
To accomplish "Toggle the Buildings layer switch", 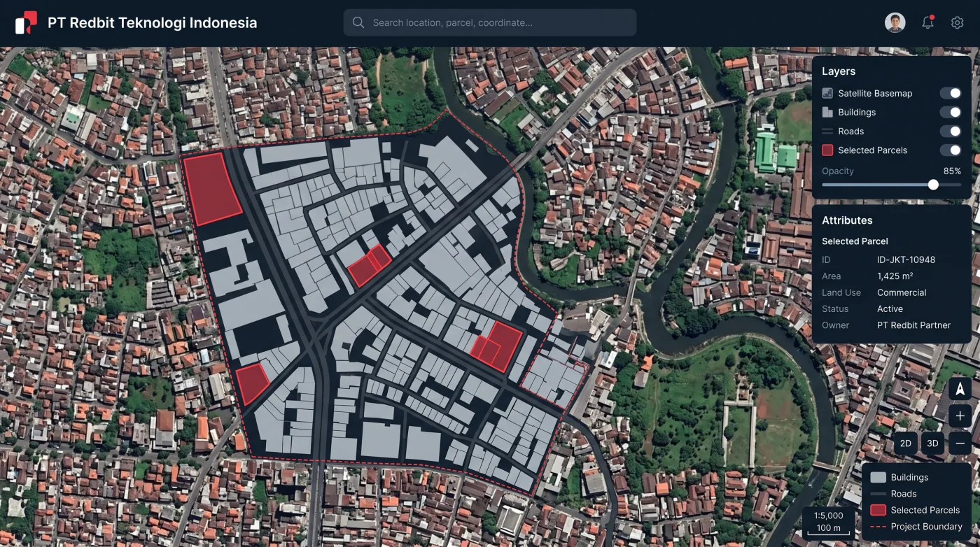I will (x=950, y=112).
